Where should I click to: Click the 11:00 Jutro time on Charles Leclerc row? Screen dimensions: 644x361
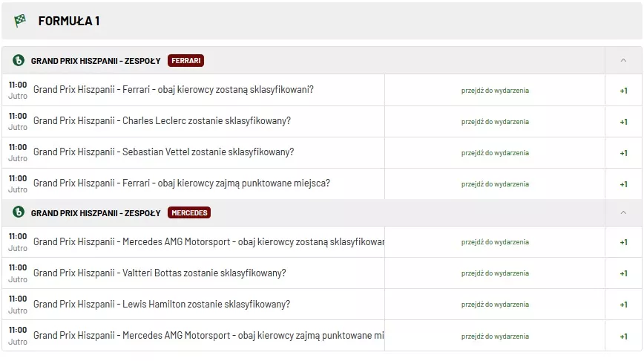coord(18,122)
